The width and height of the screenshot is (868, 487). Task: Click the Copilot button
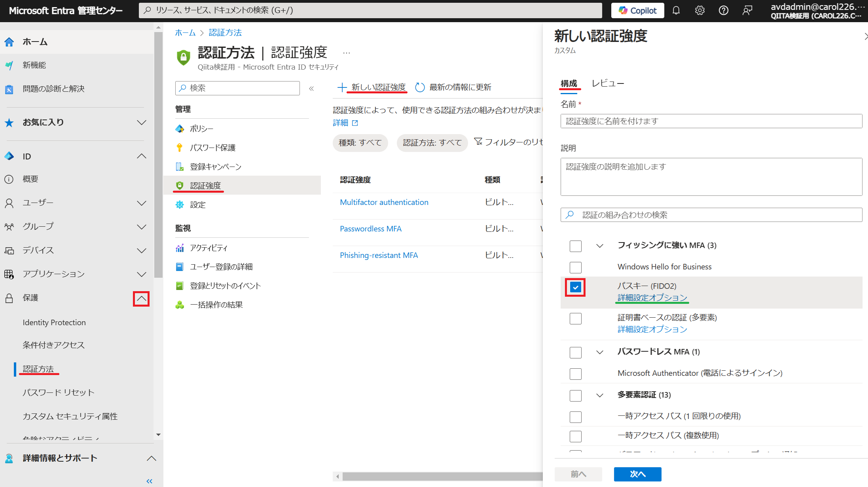click(x=637, y=11)
